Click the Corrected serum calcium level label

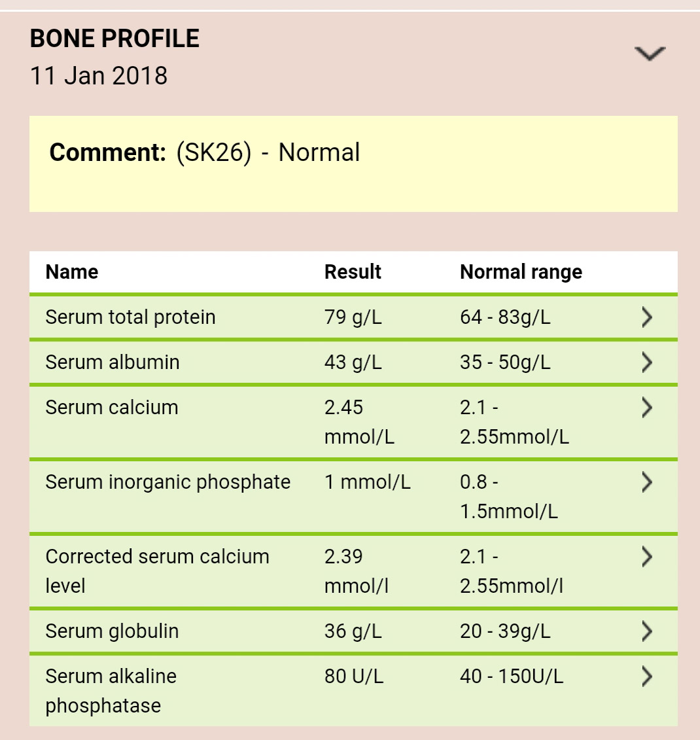pyautogui.click(x=157, y=571)
